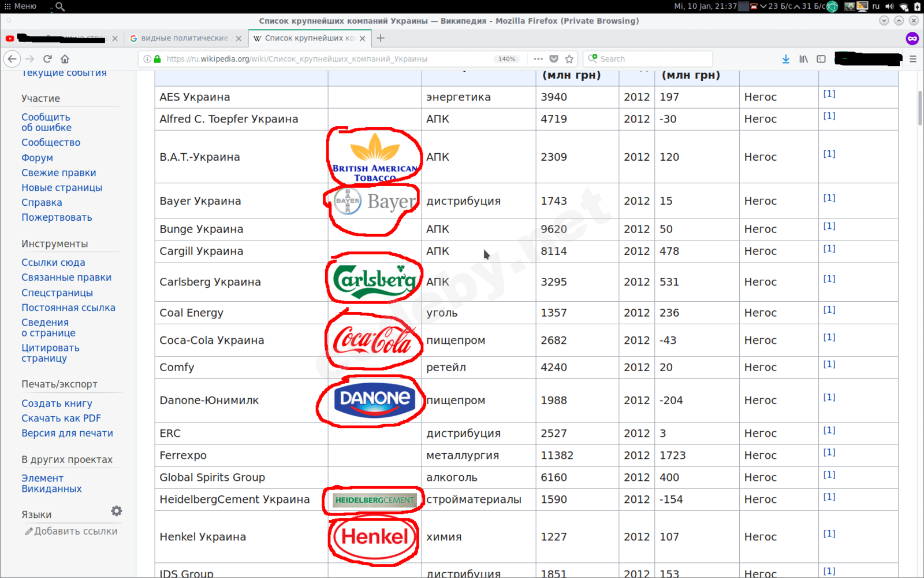Switch to the видные политические tab
Image resolution: width=924 pixels, height=578 pixels.
184,38
